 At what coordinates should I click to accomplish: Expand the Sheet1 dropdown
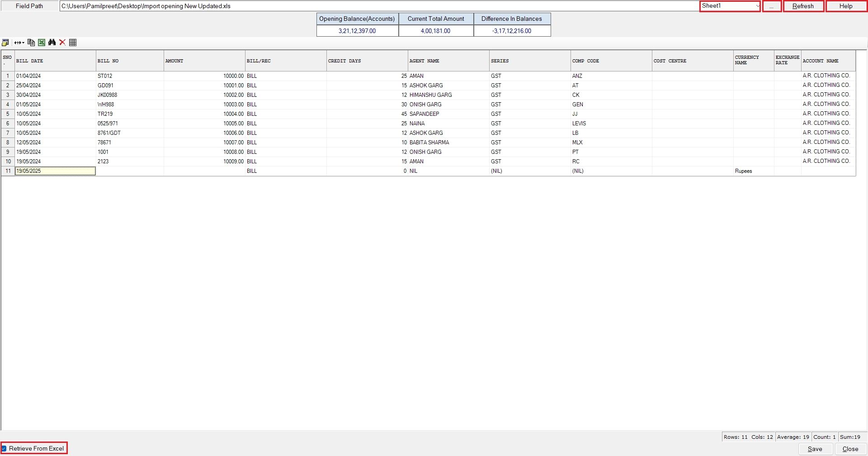point(757,6)
